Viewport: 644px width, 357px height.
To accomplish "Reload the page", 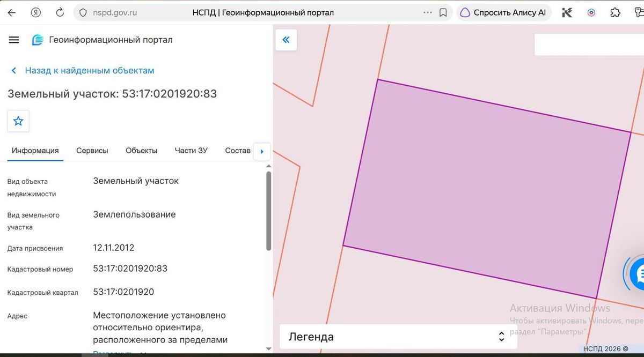I will coord(60,12).
